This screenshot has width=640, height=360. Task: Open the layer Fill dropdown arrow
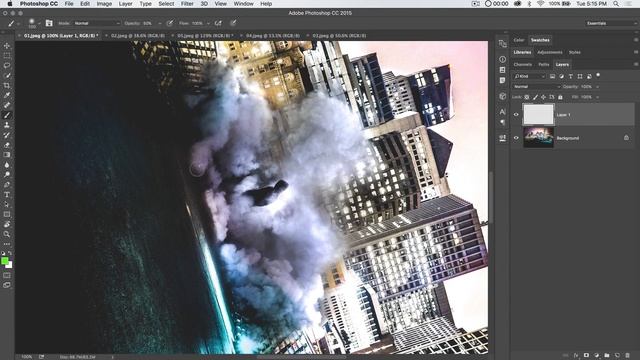597,97
